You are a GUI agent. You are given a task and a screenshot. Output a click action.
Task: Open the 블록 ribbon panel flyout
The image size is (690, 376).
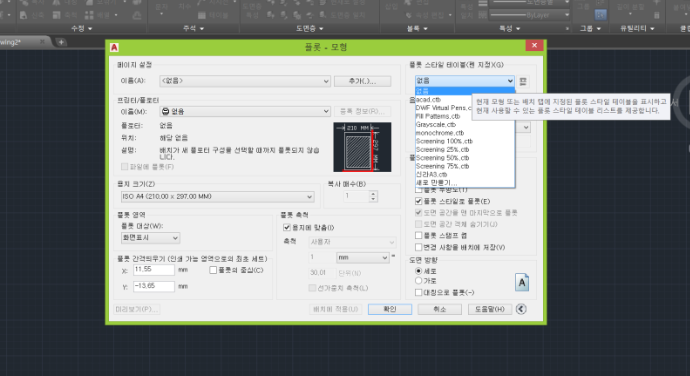[x=417, y=28]
